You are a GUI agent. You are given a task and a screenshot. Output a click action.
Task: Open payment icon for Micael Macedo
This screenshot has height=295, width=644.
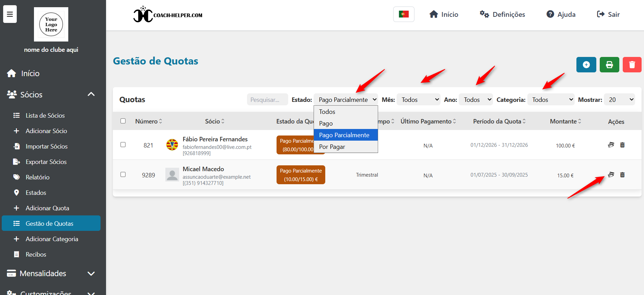click(611, 175)
